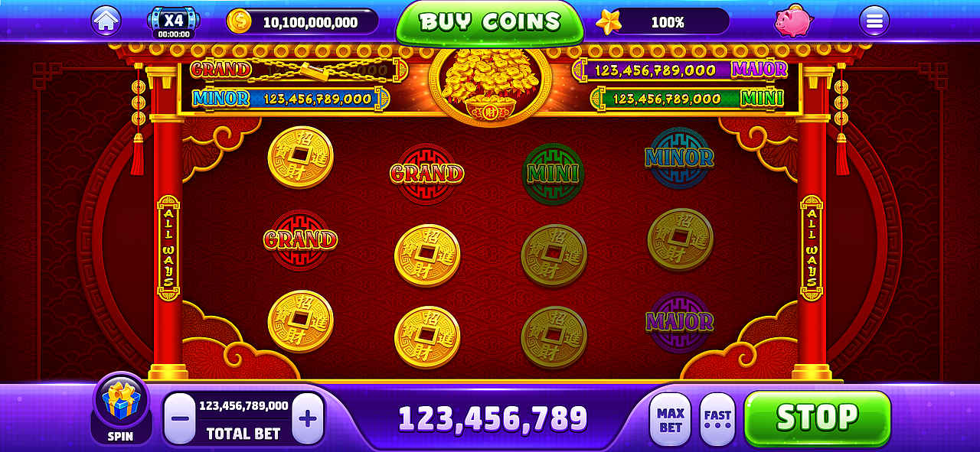
Task: Toggle FAST spin mode
Action: point(717,419)
